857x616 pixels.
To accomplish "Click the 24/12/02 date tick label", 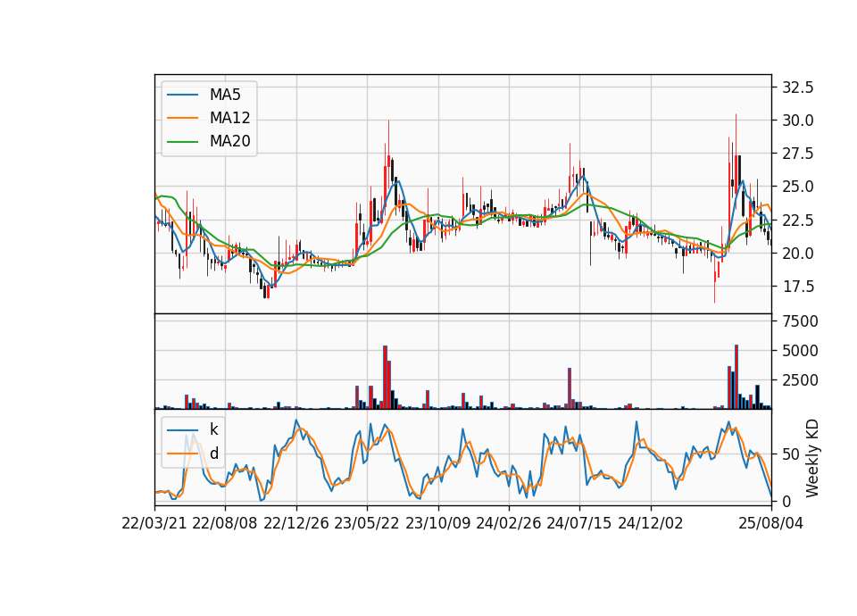I will 651,523.
